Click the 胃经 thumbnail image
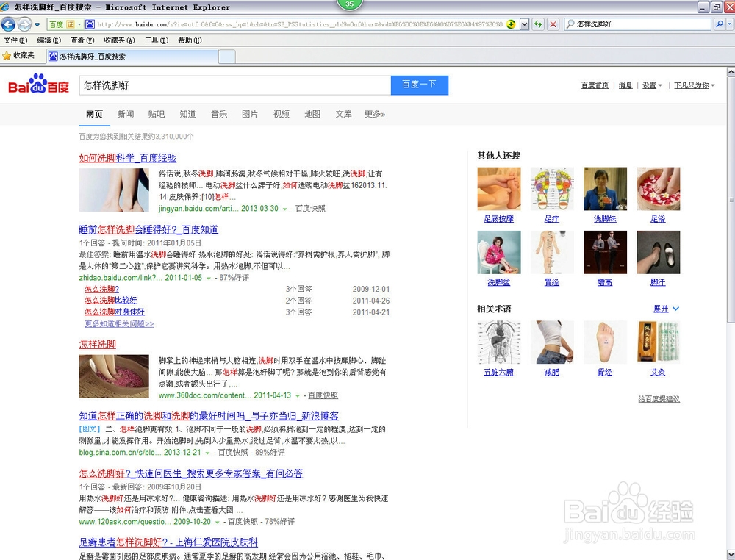 pyautogui.click(x=552, y=252)
